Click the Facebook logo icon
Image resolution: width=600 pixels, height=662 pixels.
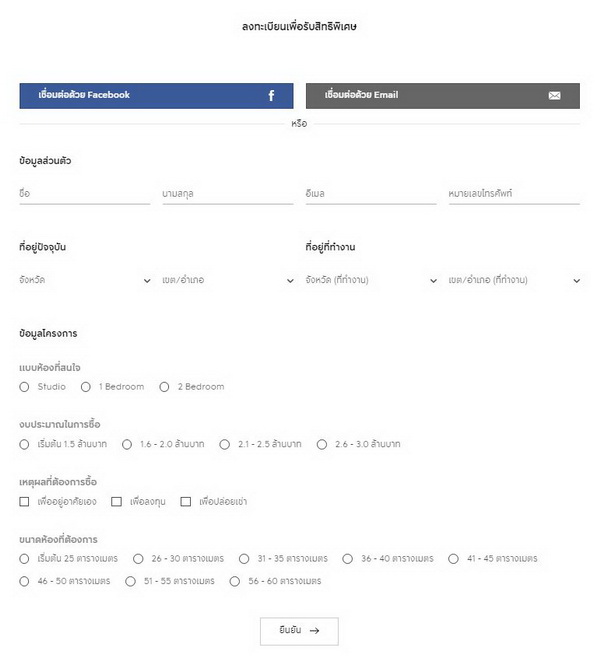(x=271, y=96)
